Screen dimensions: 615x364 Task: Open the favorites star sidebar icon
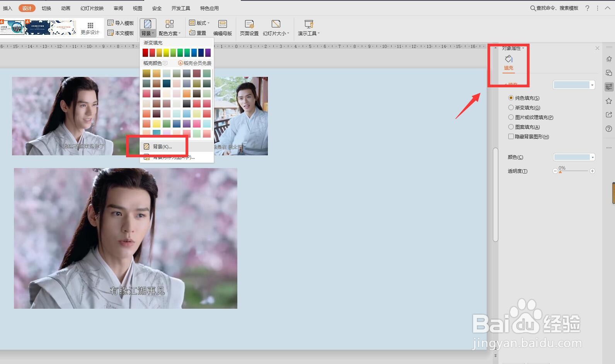[609, 101]
